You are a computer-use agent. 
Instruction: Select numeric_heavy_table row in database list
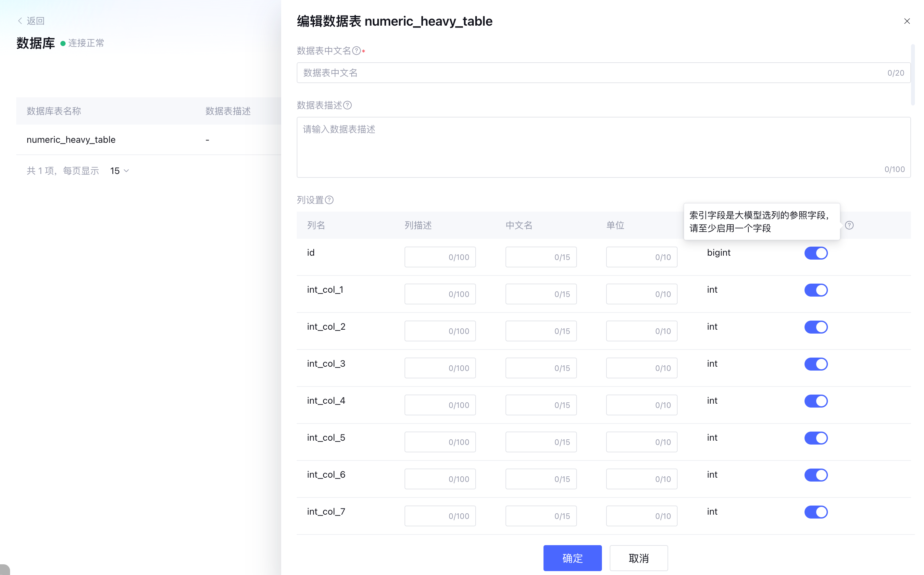71,140
